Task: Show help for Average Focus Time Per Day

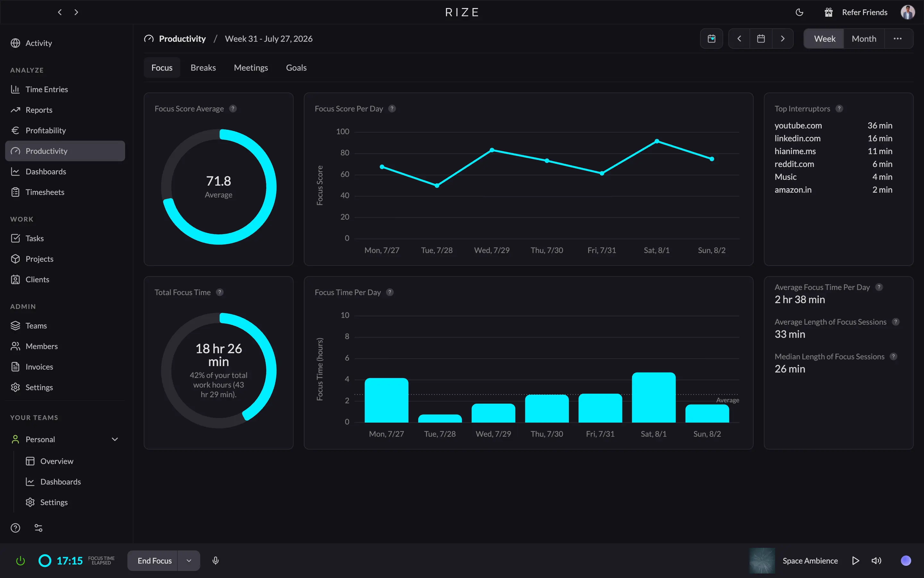Action: point(879,287)
